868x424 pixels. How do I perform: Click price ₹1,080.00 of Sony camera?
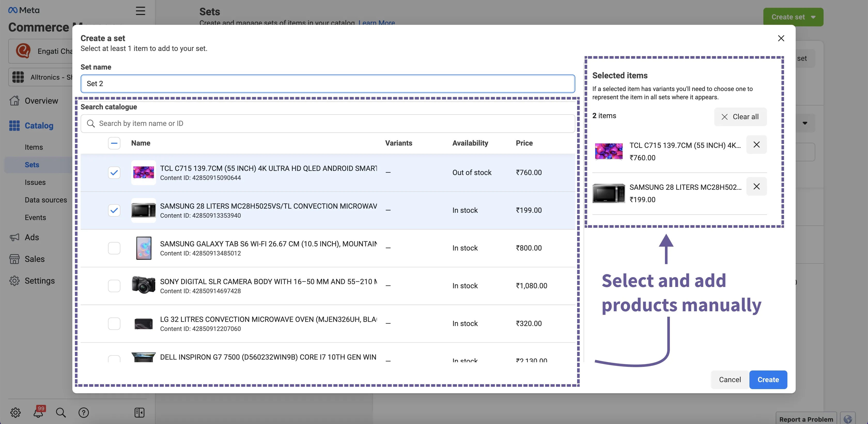click(x=531, y=286)
